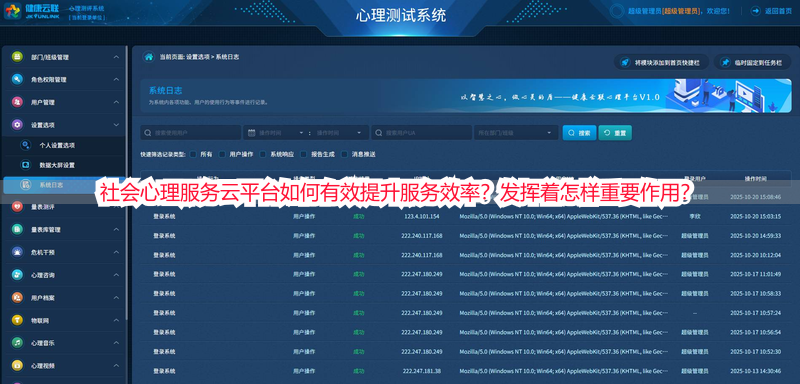Screen dimensions: 800x384
Task: Click login user 李欣
Action: point(694,216)
